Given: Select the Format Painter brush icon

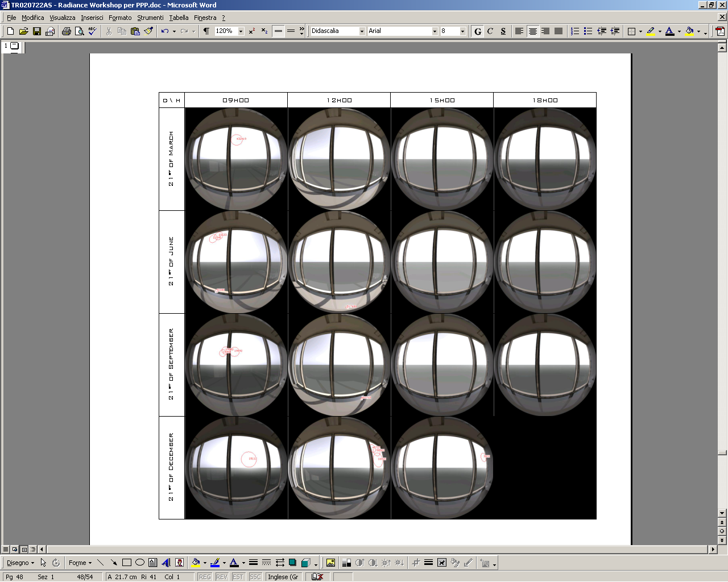Looking at the screenshot, I should 148,31.
